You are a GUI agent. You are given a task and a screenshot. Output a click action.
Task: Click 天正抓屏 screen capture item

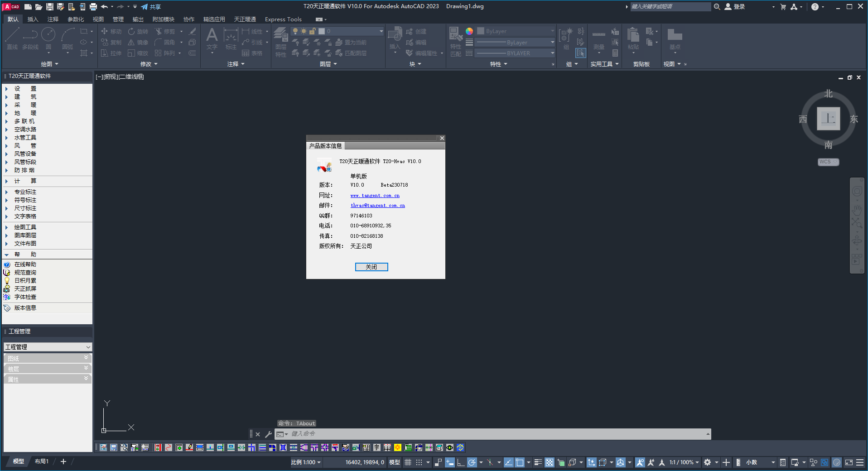(x=25, y=289)
